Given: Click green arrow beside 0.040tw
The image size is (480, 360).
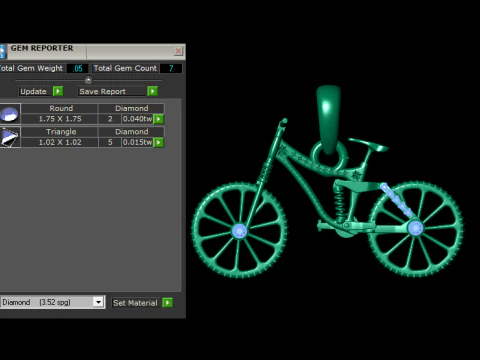Looking at the screenshot, I should click(x=159, y=119).
